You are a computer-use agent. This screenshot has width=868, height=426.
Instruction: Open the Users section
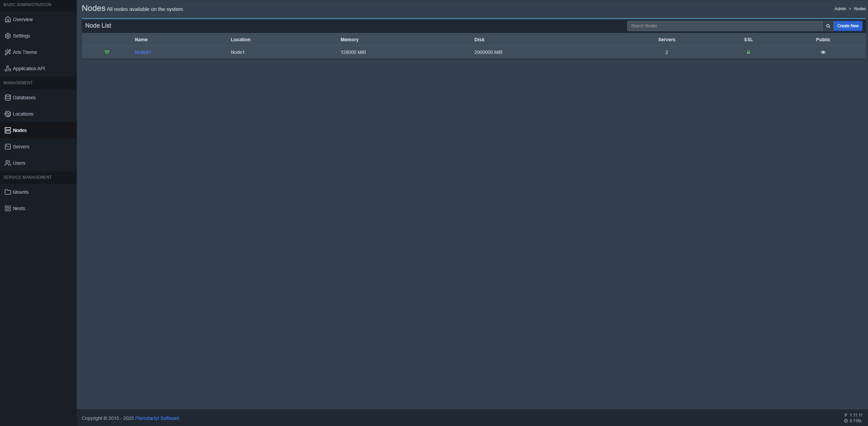(x=38, y=163)
